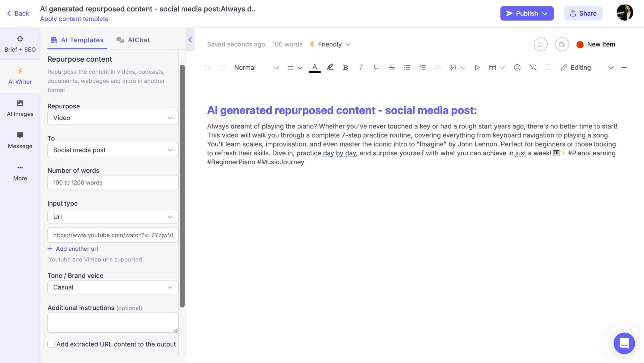Click the Emoji insert icon
The image size is (644, 363).
(517, 68)
